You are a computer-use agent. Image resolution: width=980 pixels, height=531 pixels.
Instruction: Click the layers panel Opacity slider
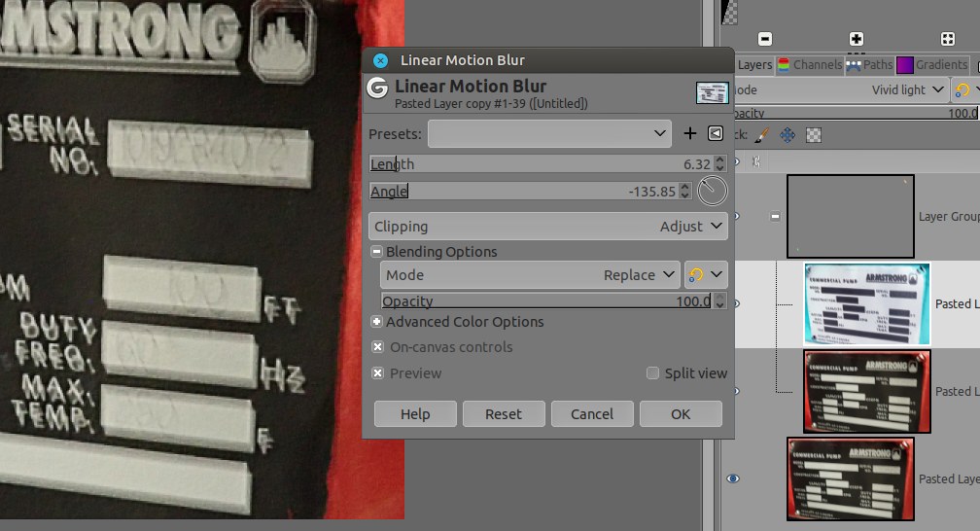(x=857, y=113)
